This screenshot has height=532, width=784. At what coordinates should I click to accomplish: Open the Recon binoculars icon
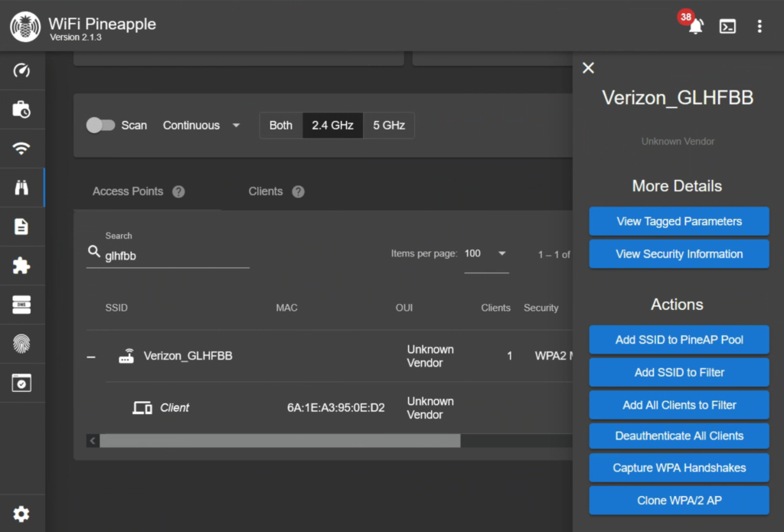pyautogui.click(x=21, y=188)
